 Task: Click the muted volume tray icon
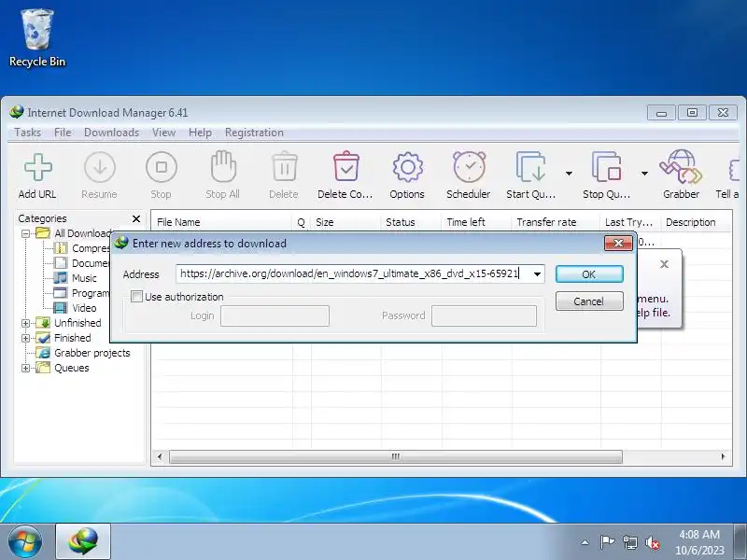tap(653, 542)
